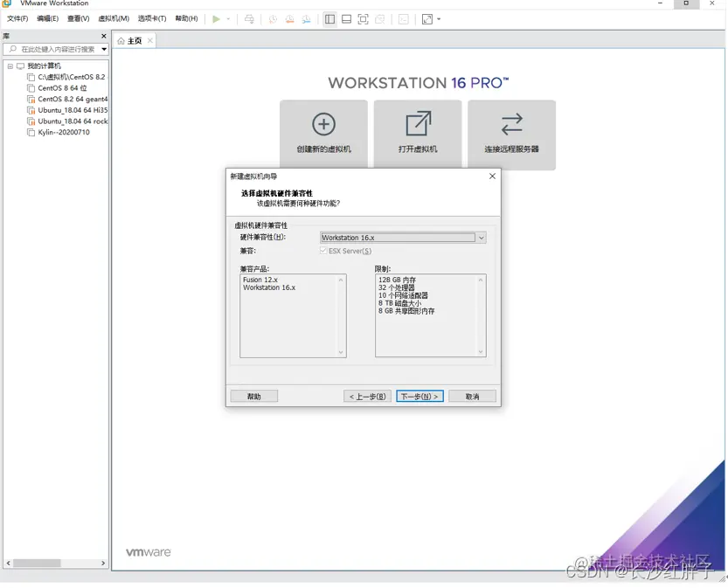Viewport: 728px width, 588px height.
Task: Click the < 上一步(B) back button
Action: coord(367,397)
